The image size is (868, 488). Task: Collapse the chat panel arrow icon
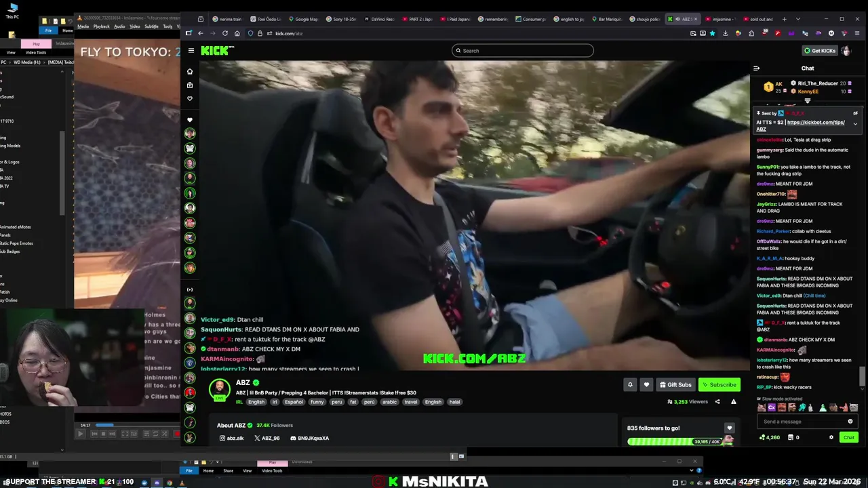coord(756,68)
